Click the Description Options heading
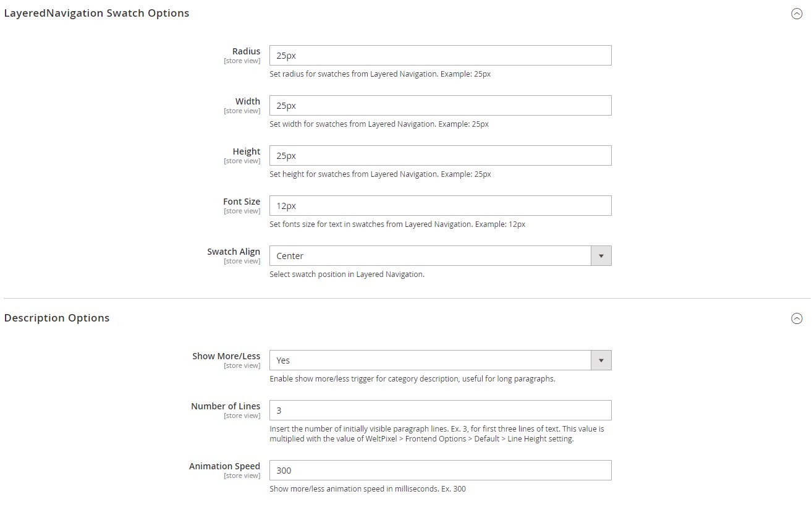 tap(57, 318)
